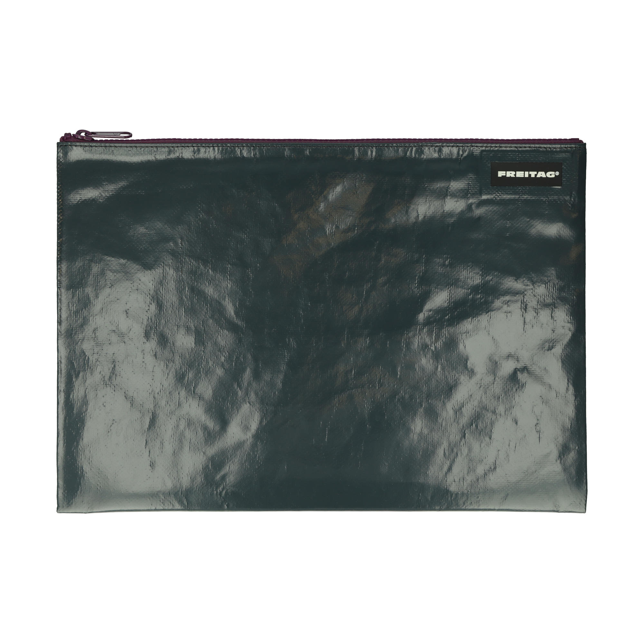Click the stitched seam below the zipper
The height and width of the screenshot is (644, 644).
tap(322, 146)
